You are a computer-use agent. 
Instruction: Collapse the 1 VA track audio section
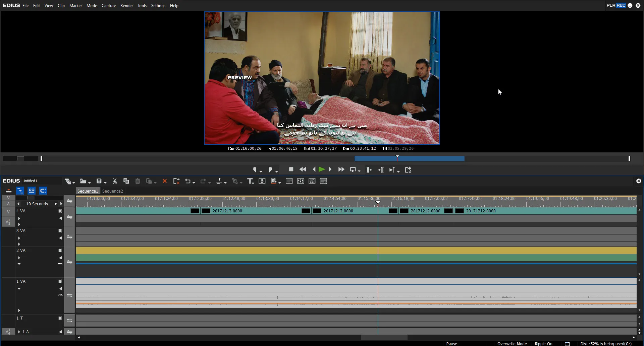point(19,289)
